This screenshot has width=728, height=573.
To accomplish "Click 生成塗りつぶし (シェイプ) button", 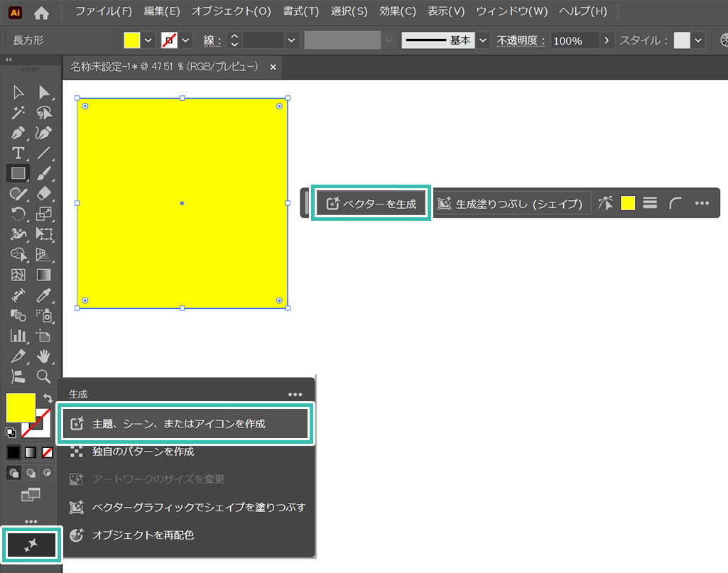I will pos(511,204).
